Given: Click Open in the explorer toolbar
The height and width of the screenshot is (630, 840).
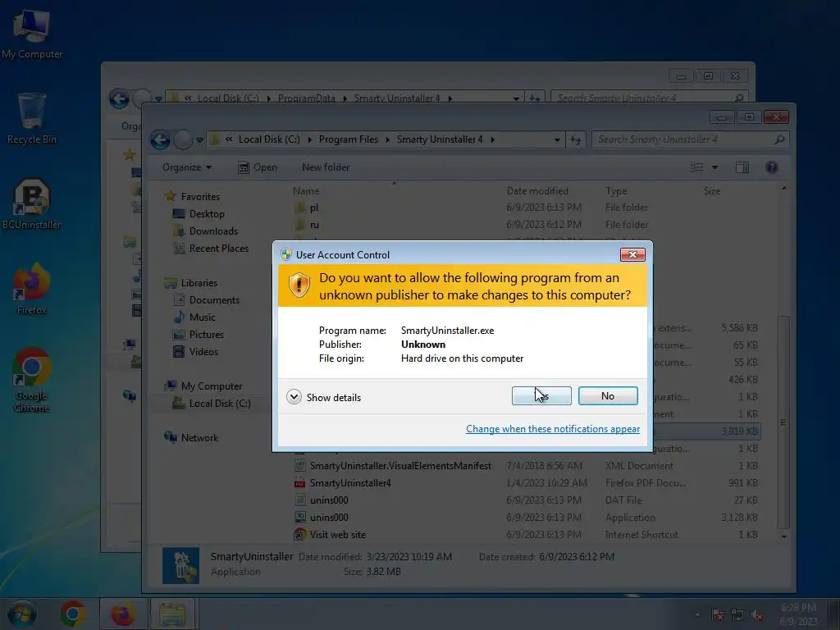Looking at the screenshot, I should pos(258,167).
